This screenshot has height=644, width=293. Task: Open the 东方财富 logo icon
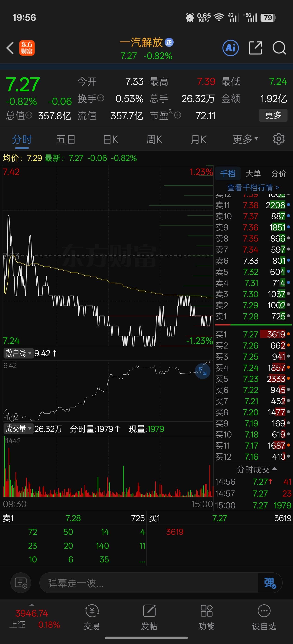pos(27,48)
